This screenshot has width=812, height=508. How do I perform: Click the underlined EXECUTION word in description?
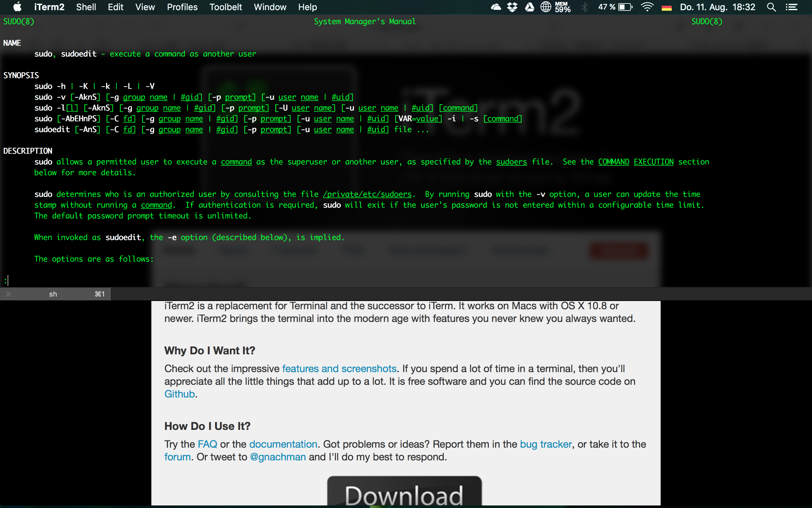(654, 162)
